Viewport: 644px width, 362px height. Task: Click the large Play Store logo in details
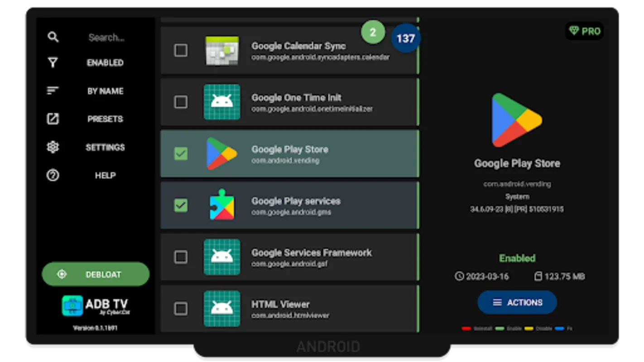pos(517,120)
